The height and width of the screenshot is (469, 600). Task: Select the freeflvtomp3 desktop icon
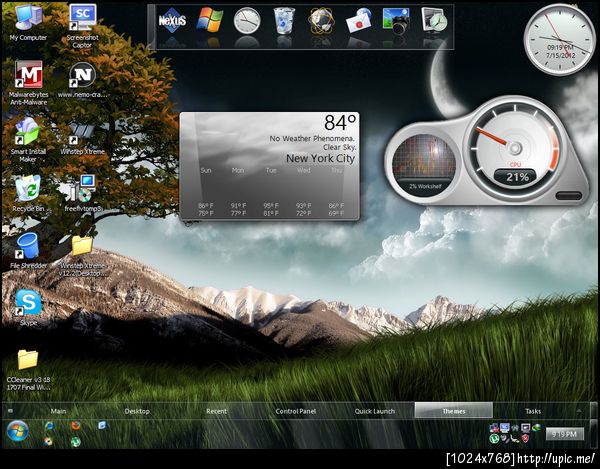[x=82, y=193]
